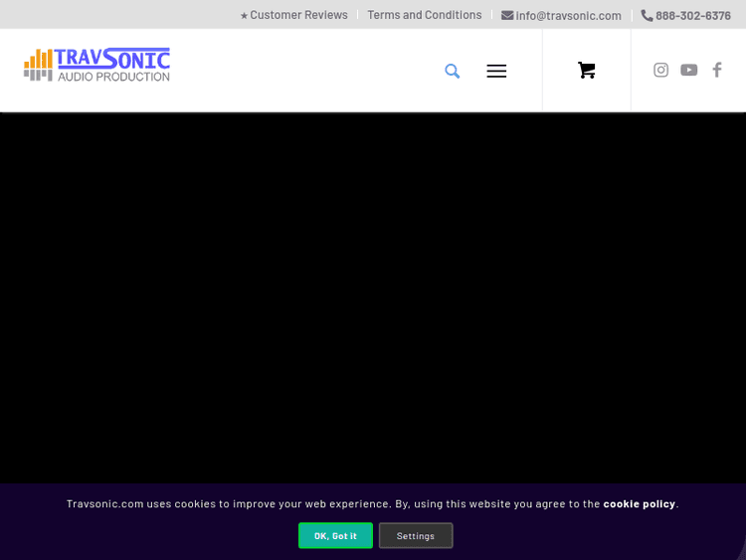Click the black hero video area
746x560 pixels.
point(373,298)
